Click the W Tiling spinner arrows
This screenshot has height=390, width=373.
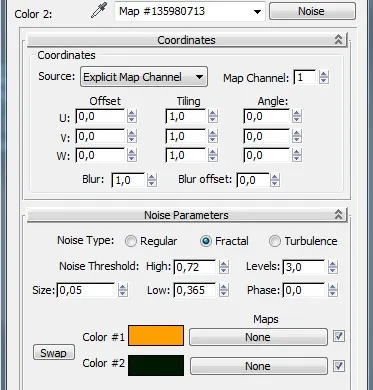coord(213,155)
